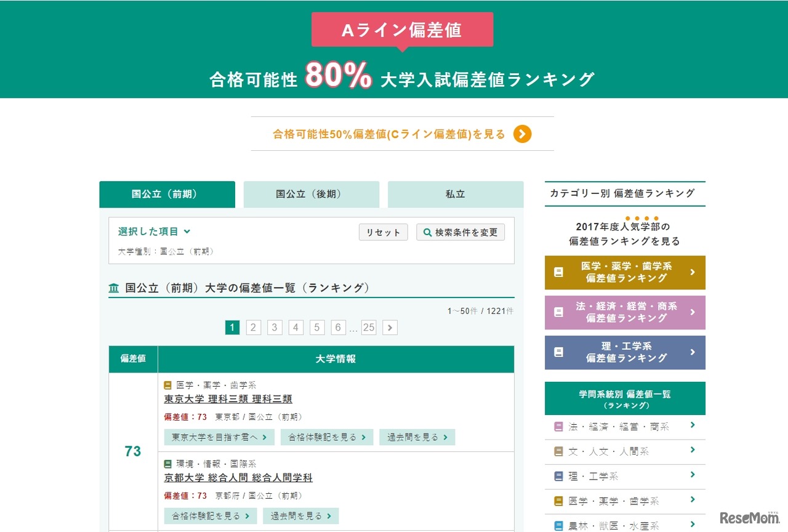Click book icon on 医学・薬学・歯学系 ranking banner

tap(558, 272)
